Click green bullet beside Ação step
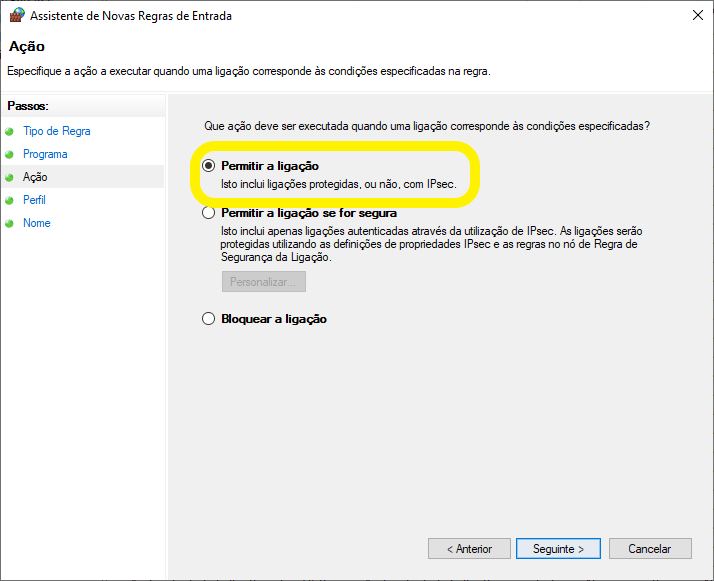Screen dimensions: 714x581 point(10,177)
